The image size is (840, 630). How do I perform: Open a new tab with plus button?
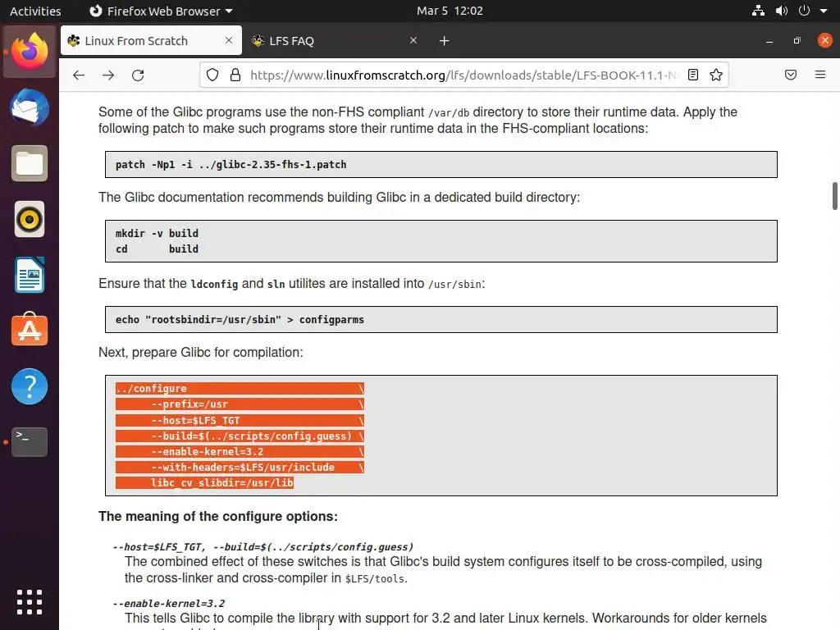click(444, 41)
